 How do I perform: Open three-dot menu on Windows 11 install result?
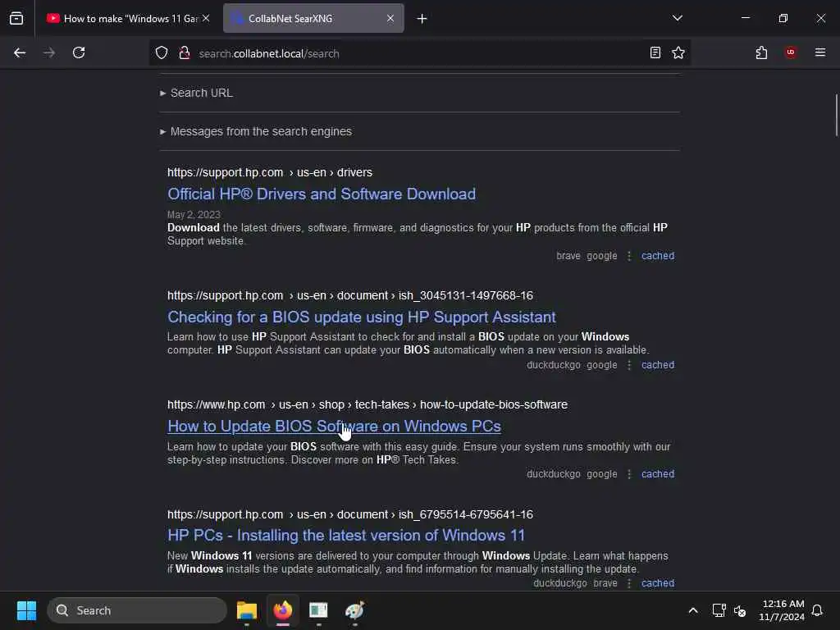click(629, 583)
